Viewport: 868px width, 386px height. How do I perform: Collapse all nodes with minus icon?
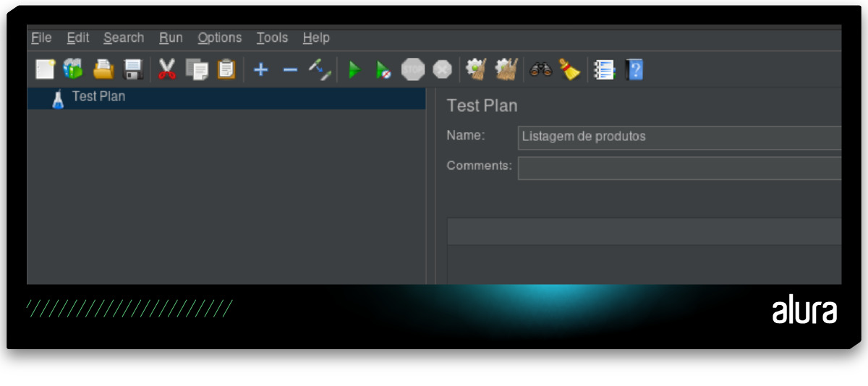[x=290, y=70]
